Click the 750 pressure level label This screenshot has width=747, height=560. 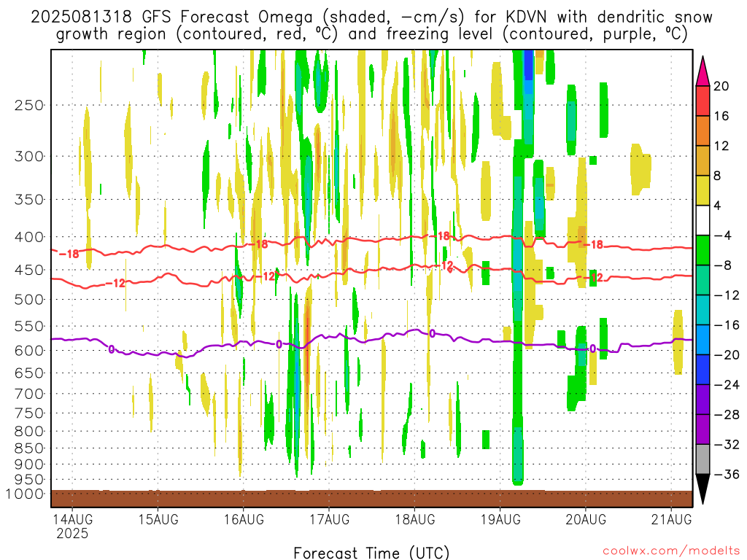point(29,413)
